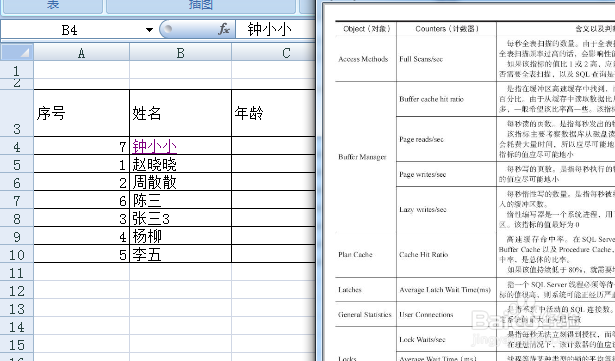
Task: Select row 6 header
Action: (16, 182)
